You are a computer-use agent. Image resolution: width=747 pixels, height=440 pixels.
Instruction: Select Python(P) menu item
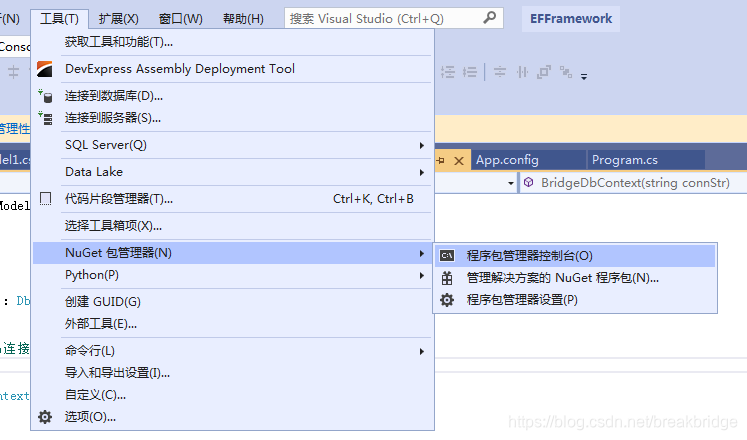tap(233, 275)
